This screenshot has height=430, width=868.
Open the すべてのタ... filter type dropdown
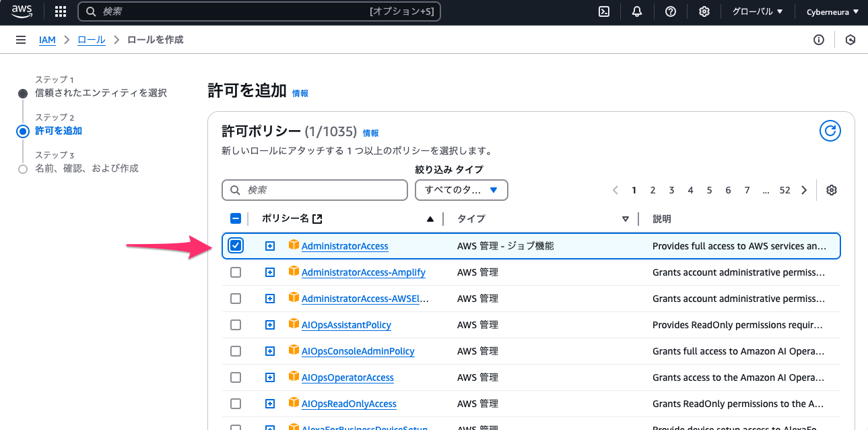point(461,190)
